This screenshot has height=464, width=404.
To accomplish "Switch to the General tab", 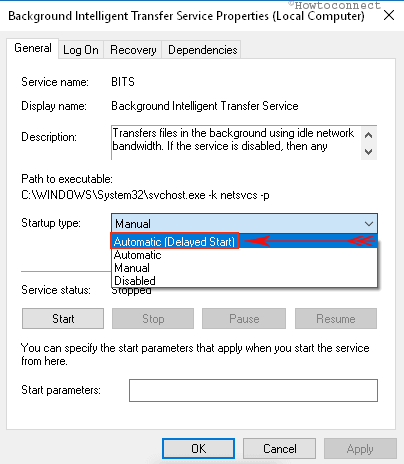I will (x=33, y=49).
